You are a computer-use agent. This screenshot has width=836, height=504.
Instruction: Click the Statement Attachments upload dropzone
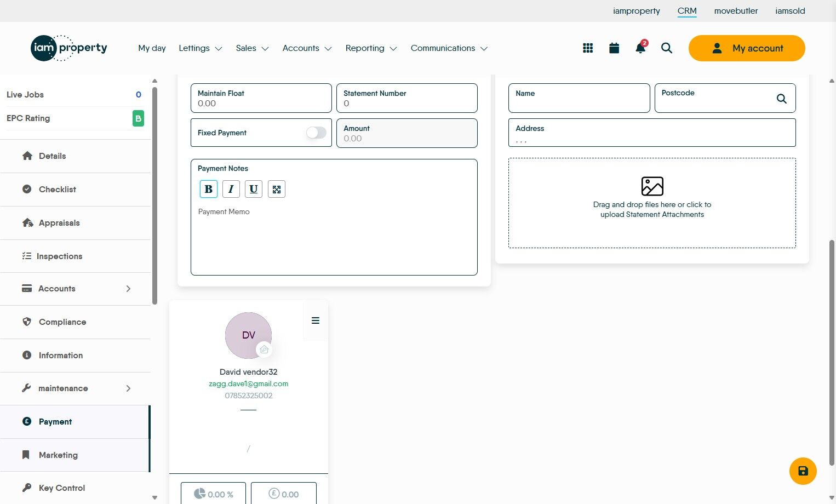click(652, 203)
